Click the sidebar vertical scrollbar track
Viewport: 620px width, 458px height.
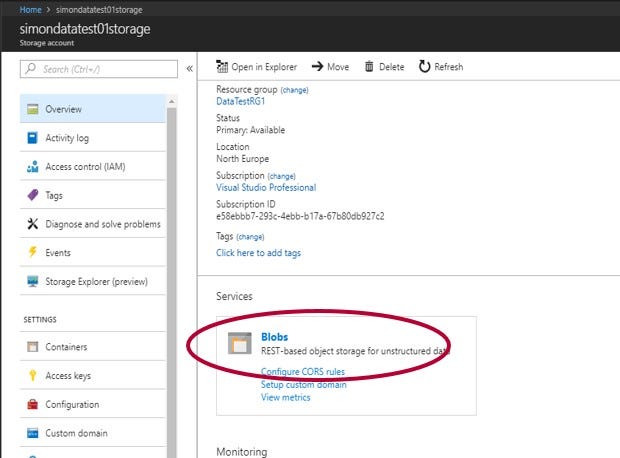pos(172,283)
